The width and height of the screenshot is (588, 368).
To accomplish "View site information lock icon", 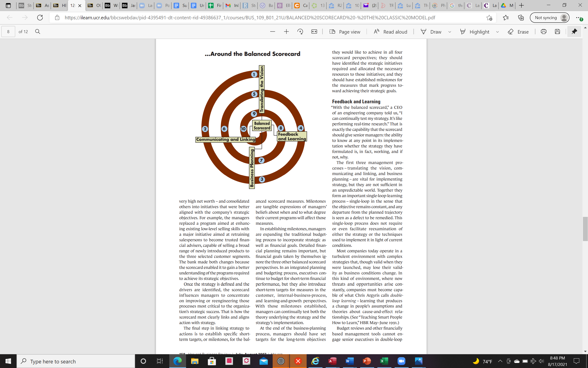I will click(x=57, y=17).
